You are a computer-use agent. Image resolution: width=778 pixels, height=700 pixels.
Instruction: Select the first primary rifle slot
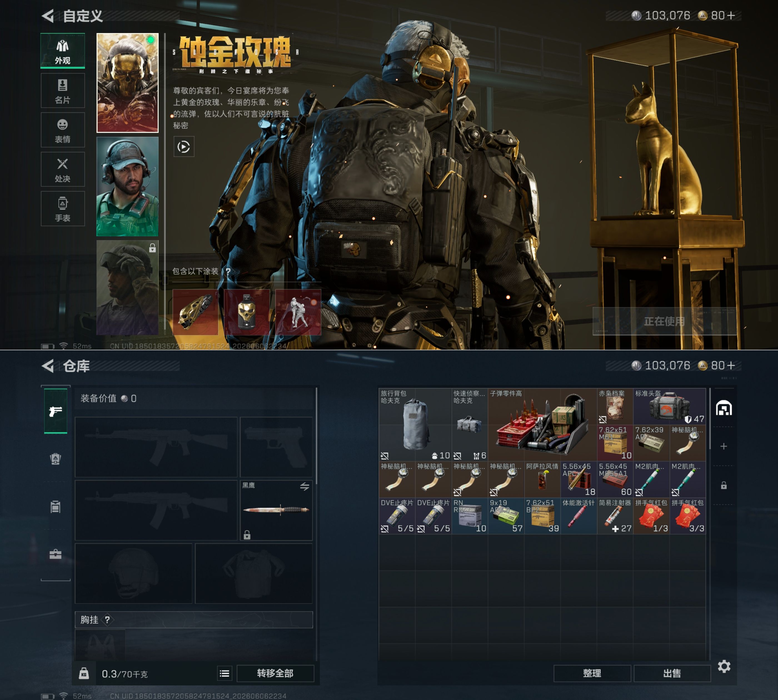coord(156,447)
